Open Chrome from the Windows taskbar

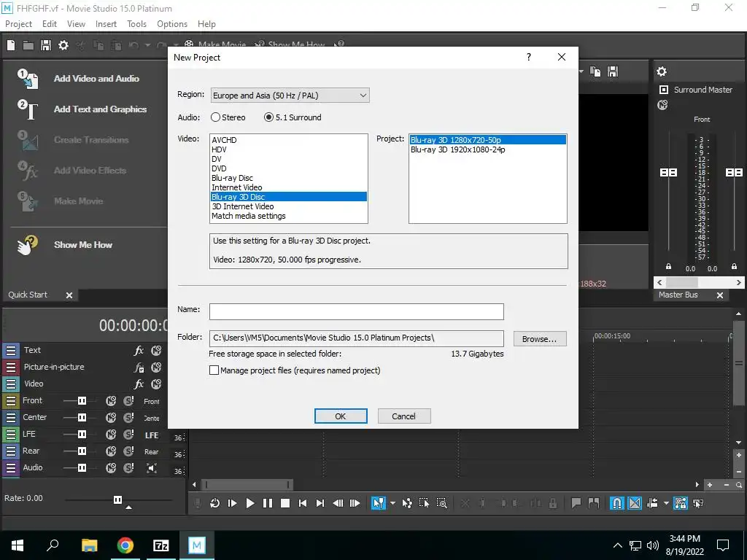pos(125,545)
